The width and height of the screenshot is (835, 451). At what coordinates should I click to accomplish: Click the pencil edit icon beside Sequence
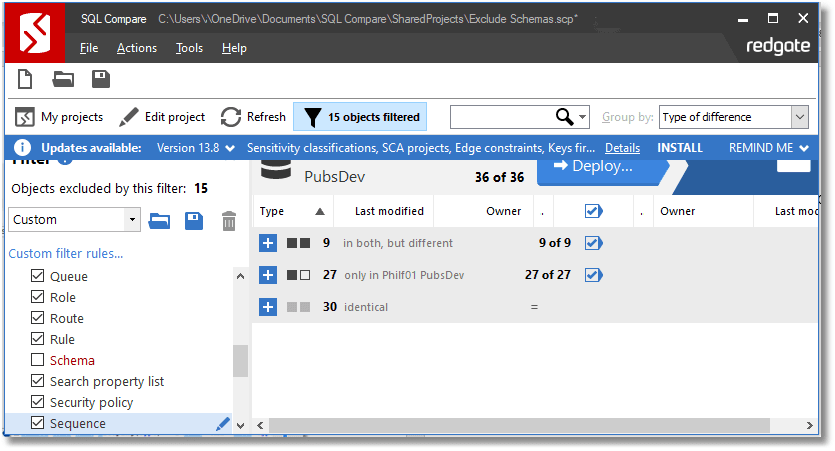(223, 424)
